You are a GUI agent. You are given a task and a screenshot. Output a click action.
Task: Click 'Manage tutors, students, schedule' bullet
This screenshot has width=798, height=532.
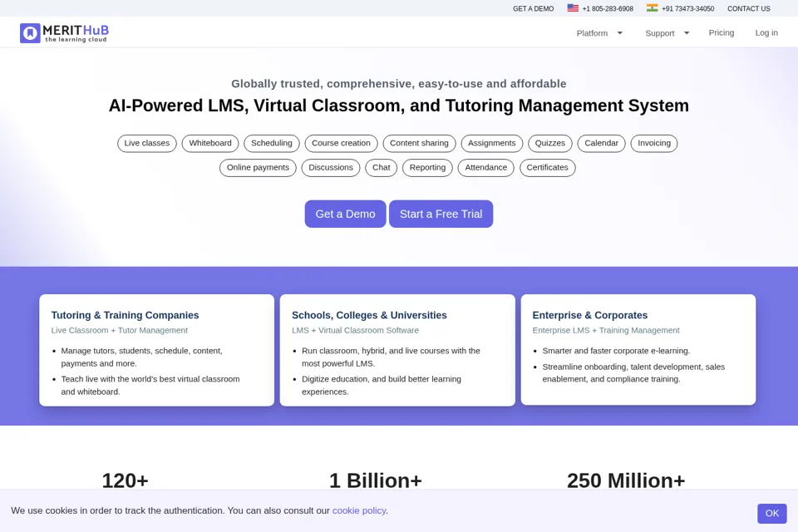[141, 357]
